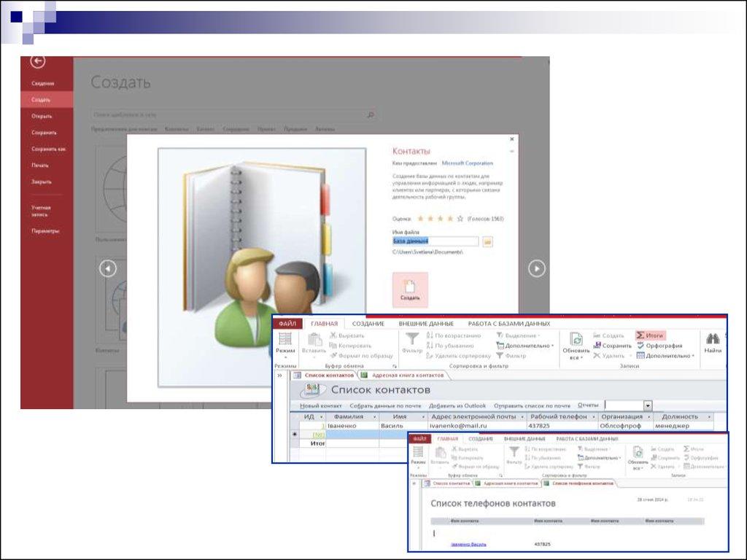Viewport: 747px width, 560px height.
Task: Click the Имя файла text field
Action: coord(436,241)
